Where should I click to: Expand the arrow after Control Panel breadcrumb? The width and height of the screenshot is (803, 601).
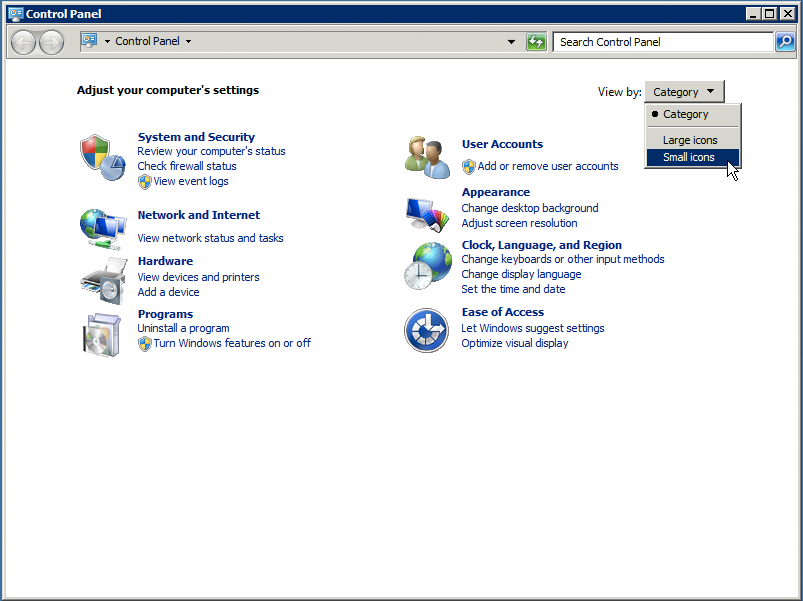[188, 41]
